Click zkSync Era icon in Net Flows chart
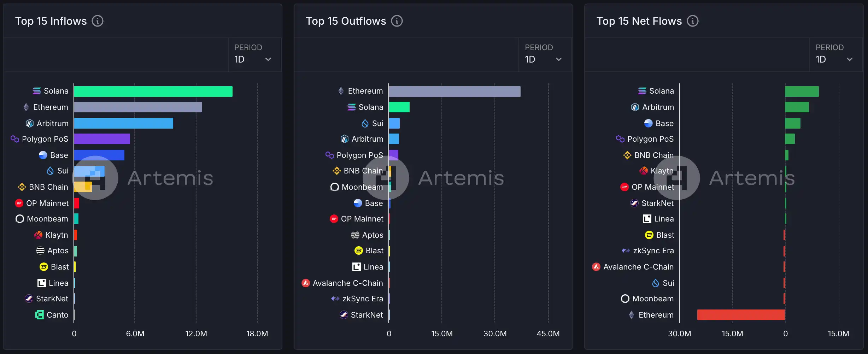 pos(626,250)
